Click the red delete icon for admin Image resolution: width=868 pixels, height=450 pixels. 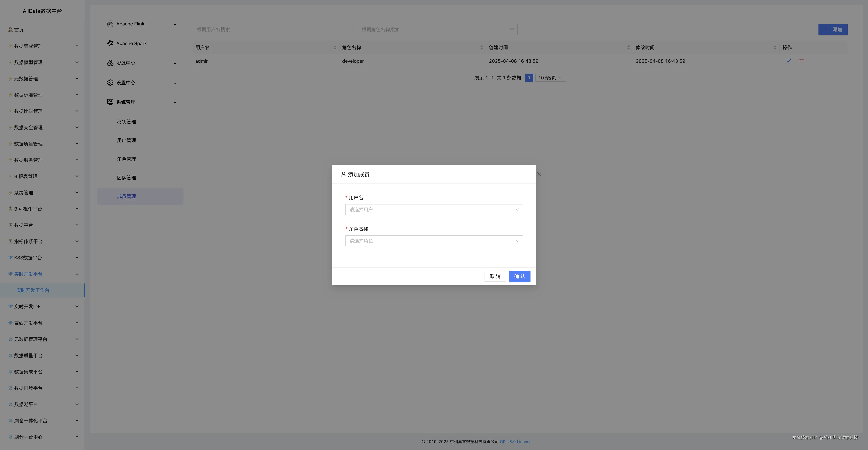tap(801, 61)
